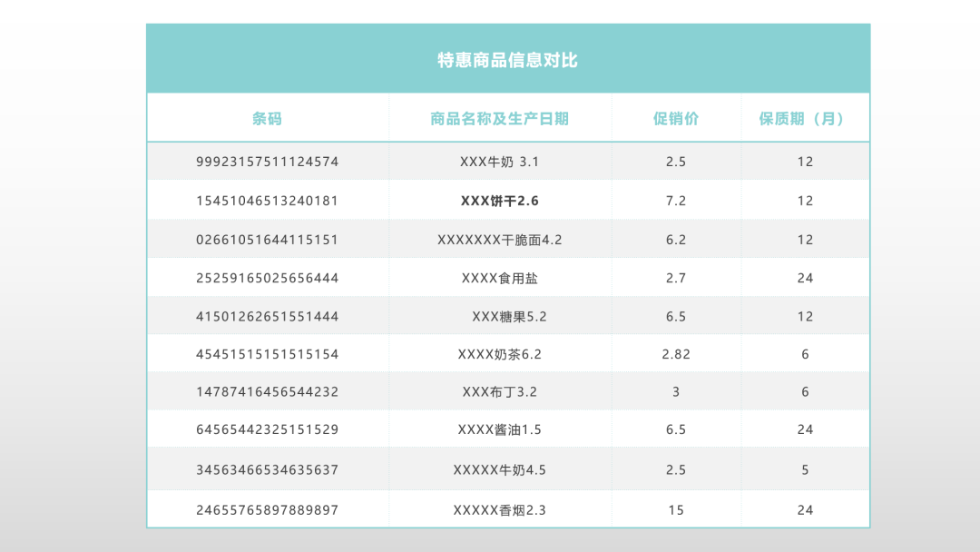Select barcode cell 99923157511124574

(x=268, y=162)
